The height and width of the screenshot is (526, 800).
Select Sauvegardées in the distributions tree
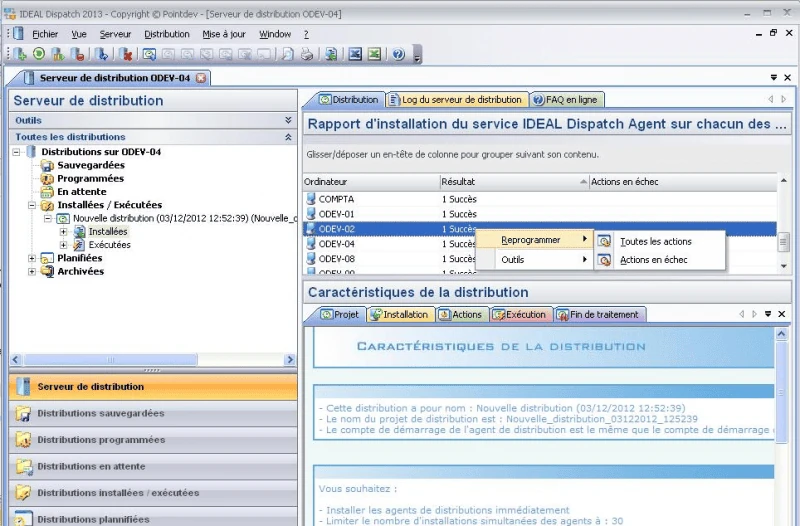pos(91,165)
